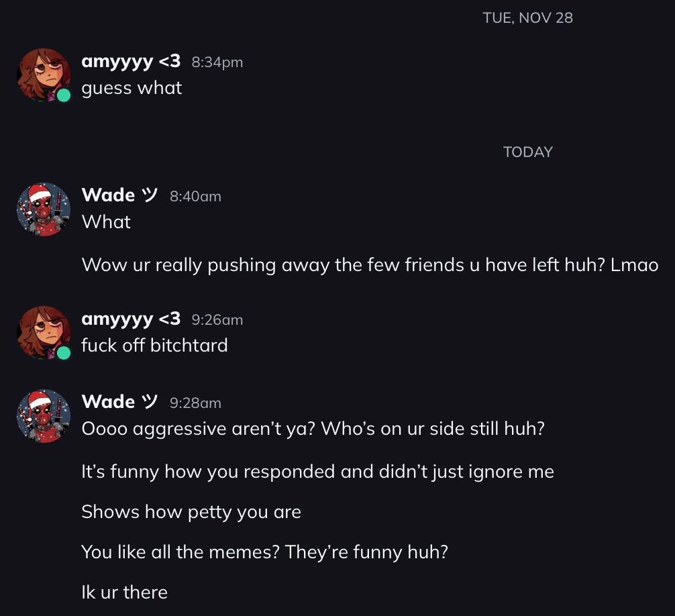
Task: Click the 9:26am timestamp
Action: coord(217,320)
